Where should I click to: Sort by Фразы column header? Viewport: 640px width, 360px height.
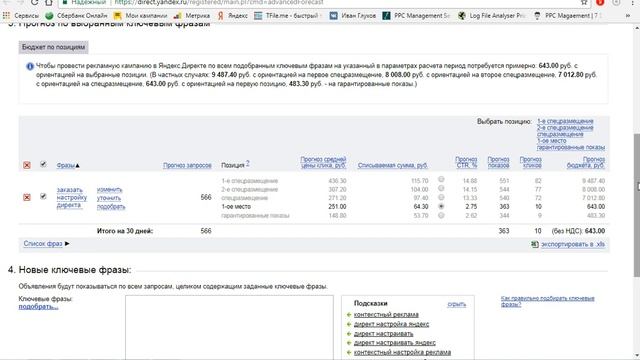[x=65, y=165]
